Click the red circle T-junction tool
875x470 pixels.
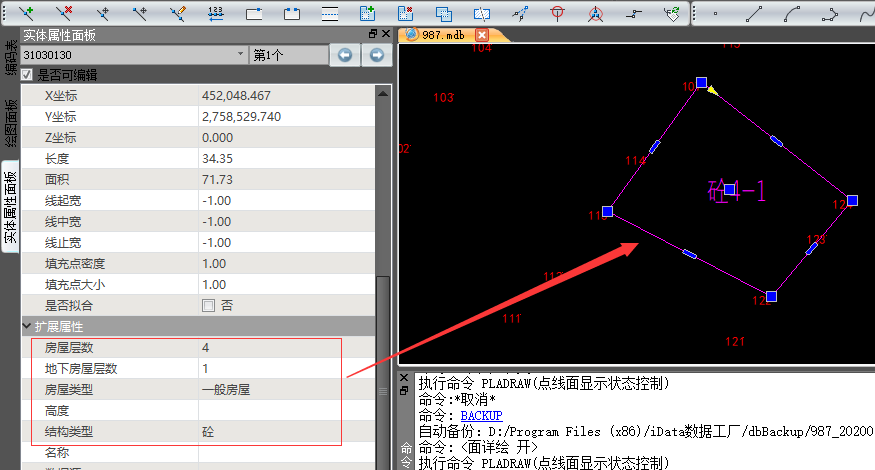pos(557,13)
